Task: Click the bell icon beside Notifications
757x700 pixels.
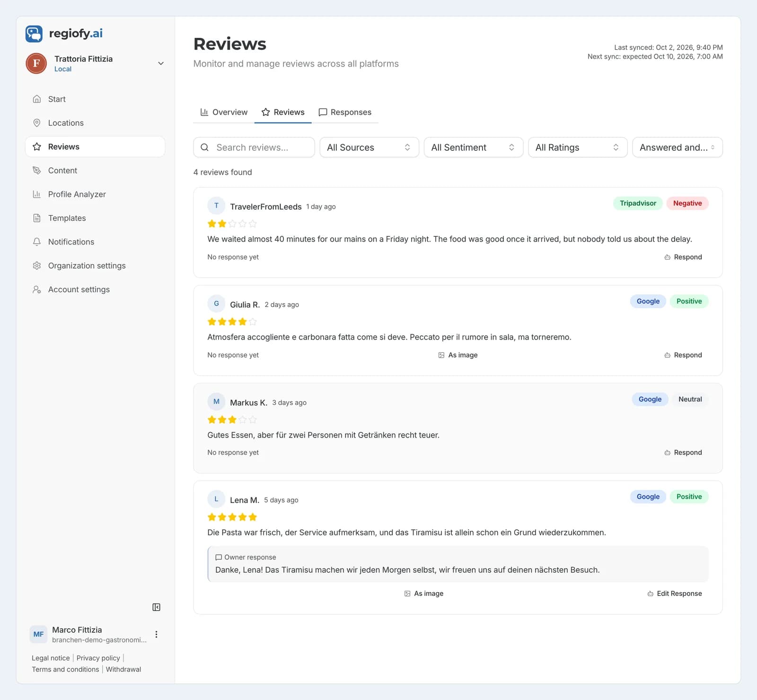Action: pos(37,242)
